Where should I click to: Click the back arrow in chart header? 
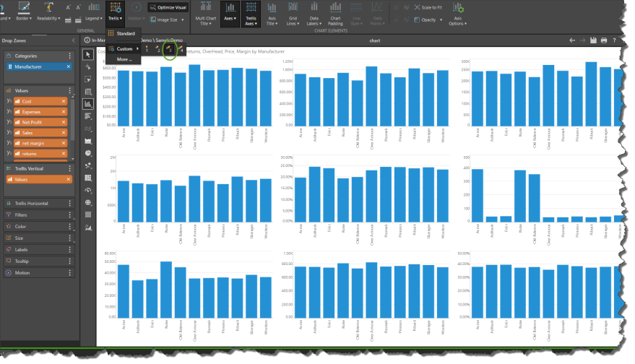[572, 40]
